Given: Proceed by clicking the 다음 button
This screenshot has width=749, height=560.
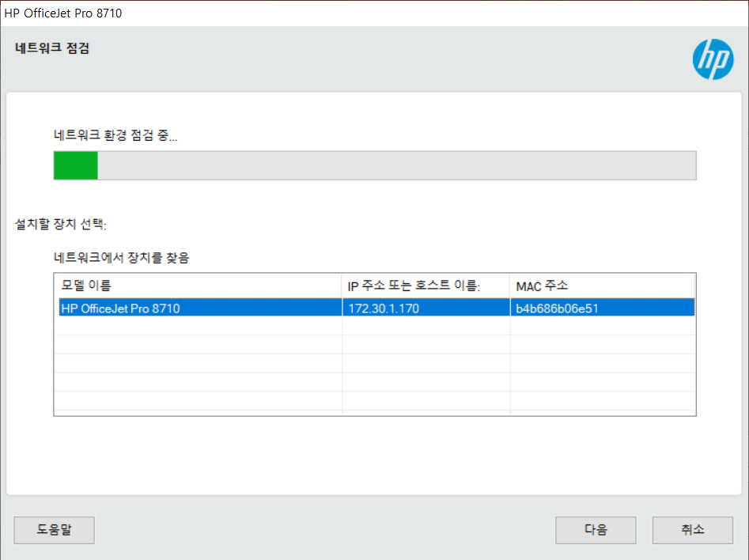Looking at the screenshot, I should [595, 530].
